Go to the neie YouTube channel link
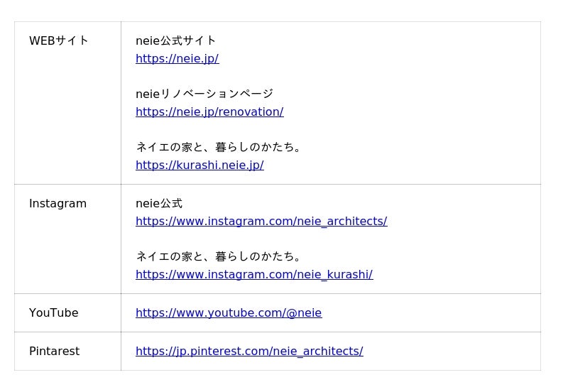This screenshot has height=392, width=568. (229, 313)
